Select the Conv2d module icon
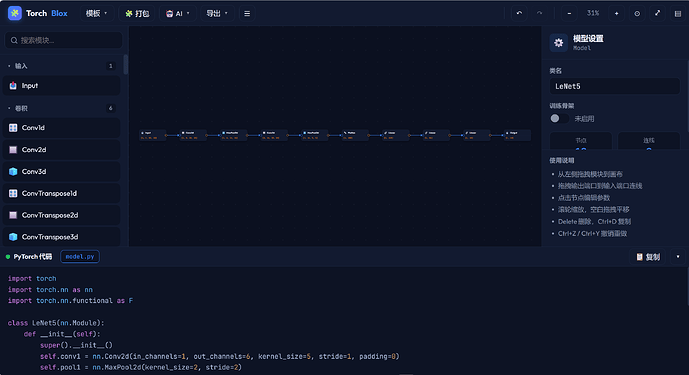689x375 pixels. 13,150
